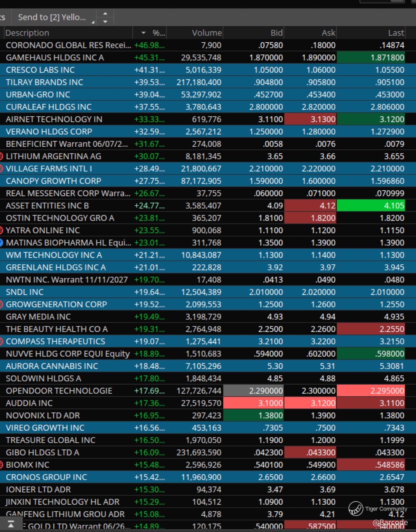The height and width of the screenshot is (532, 416).
Task: Click the up arrow beside Send to
Action: coord(105,13)
